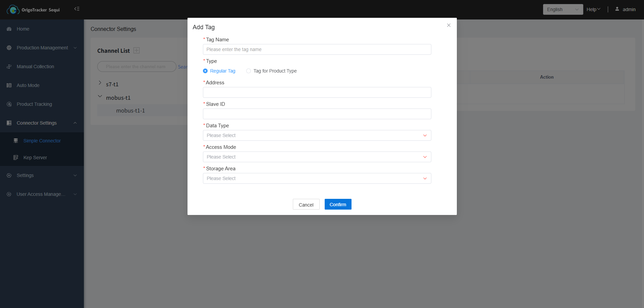This screenshot has width=644, height=308.
Task: Click the Product Tracking sidebar icon
Action: click(9, 104)
